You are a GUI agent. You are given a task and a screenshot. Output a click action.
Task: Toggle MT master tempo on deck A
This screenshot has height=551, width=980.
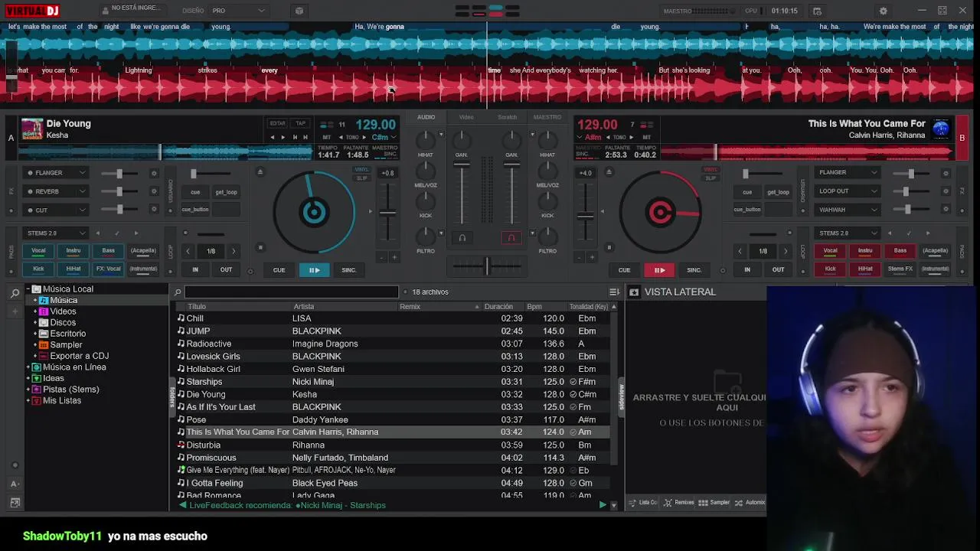point(327,137)
